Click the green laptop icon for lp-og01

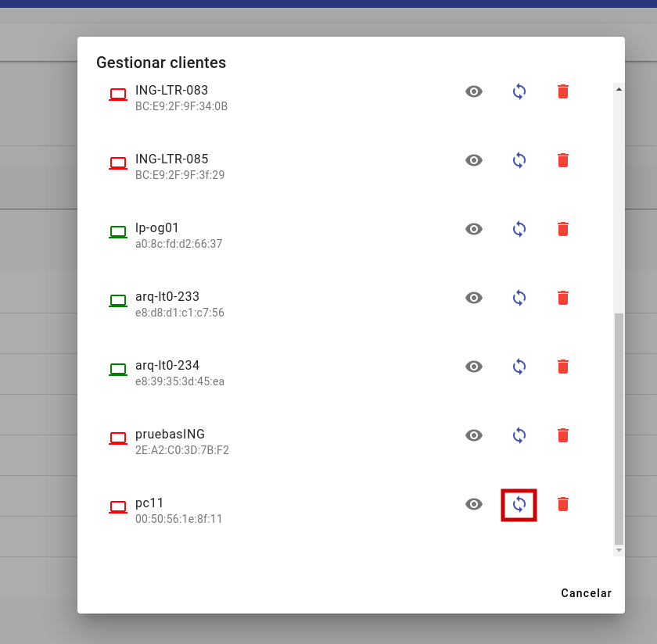coord(118,232)
